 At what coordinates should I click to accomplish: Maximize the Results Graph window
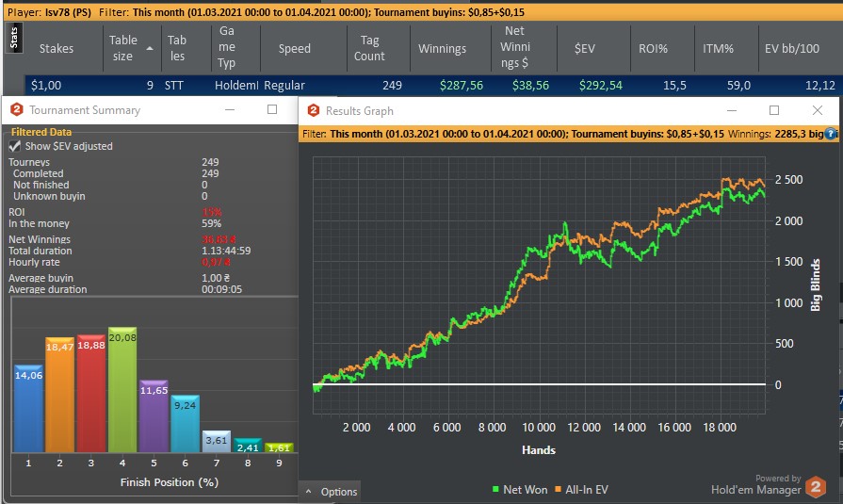click(x=774, y=110)
